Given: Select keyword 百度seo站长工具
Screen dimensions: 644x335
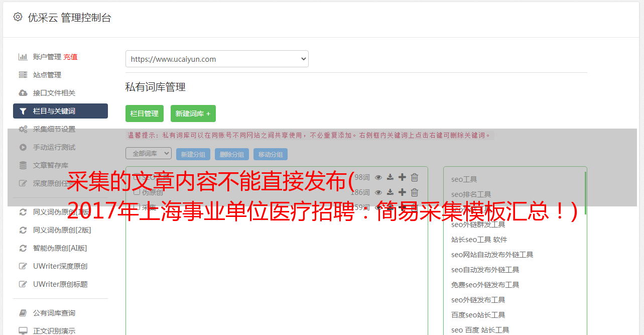Looking at the screenshot, I should pos(478,315).
